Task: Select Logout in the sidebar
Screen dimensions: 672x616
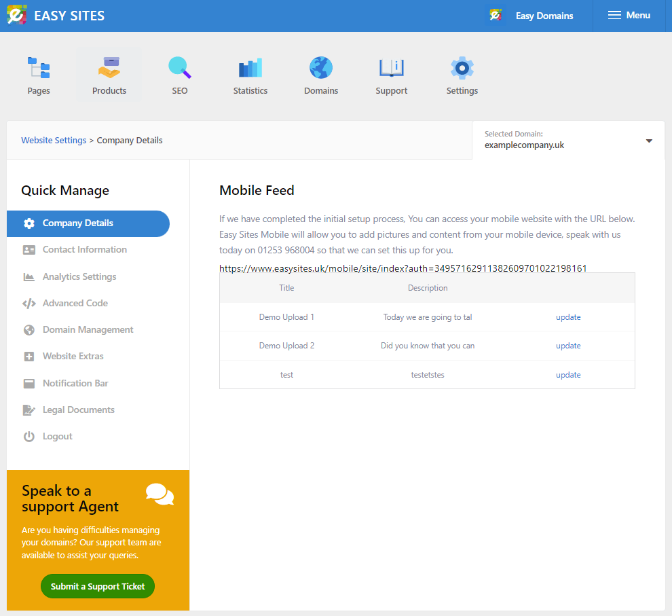Action: [x=58, y=437]
